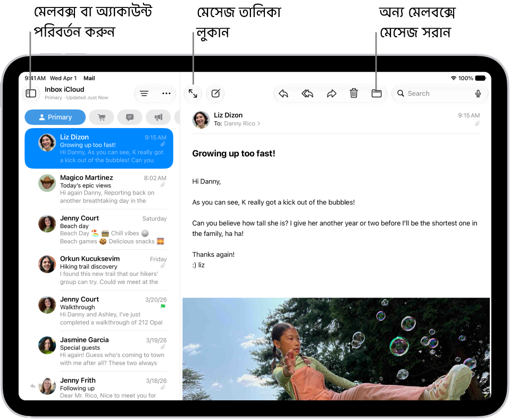
Task: Open the filter messages icon
Action: point(144,94)
